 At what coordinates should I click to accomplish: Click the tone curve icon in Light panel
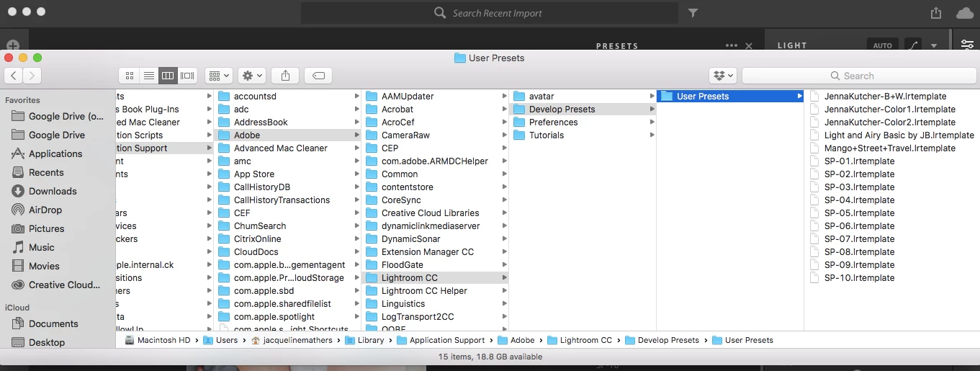[914, 45]
